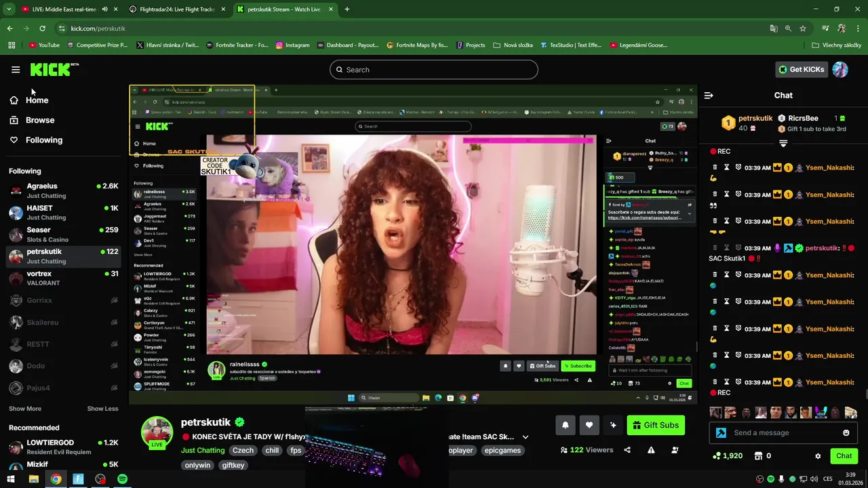The width and height of the screenshot is (868, 488).
Task: Bookmark this page with star icon
Action: pyautogui.click(x=803, y=28)
